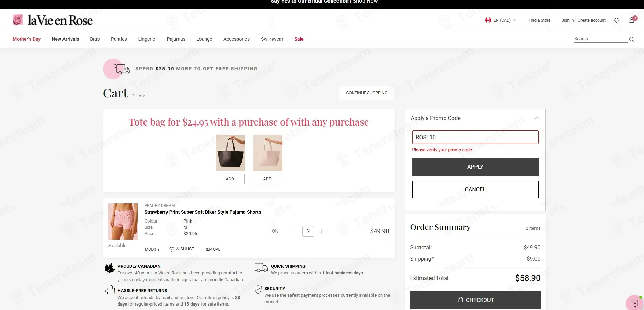
Task: Click the promo code input field
Action: pos(475,137)
